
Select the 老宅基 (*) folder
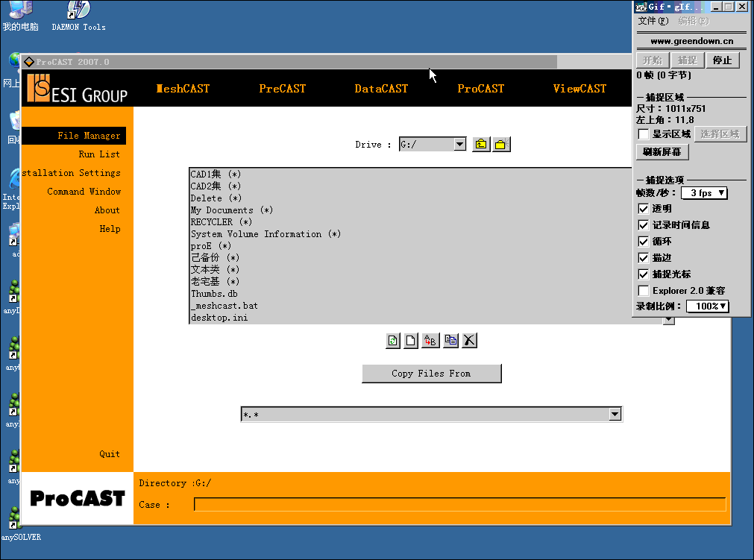pyautogui.click(x=215, y=282)
